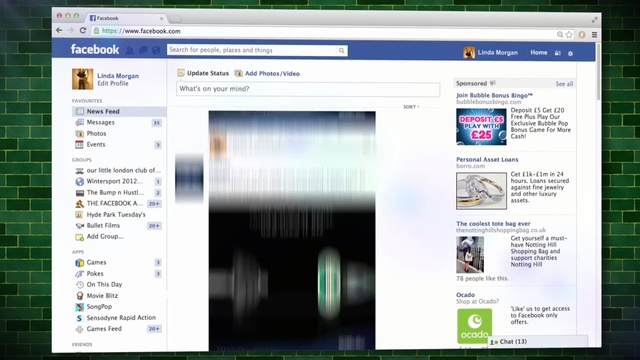Click the page vertical scrollbar

tap(598, 72)
